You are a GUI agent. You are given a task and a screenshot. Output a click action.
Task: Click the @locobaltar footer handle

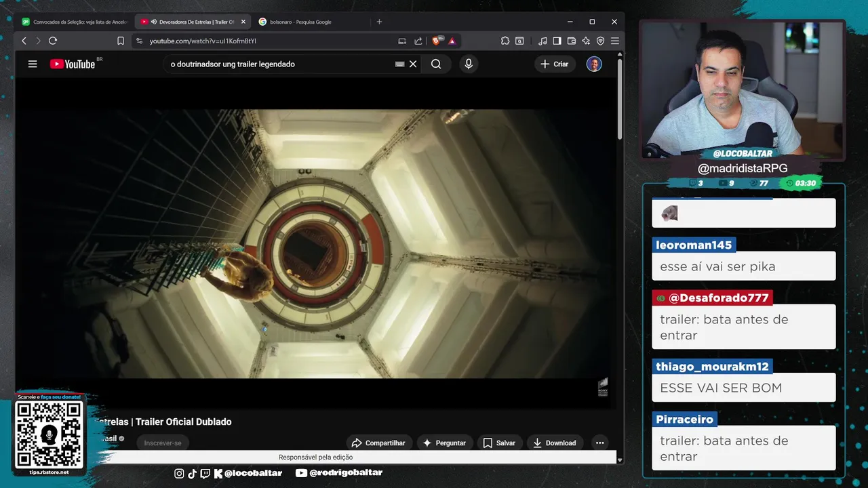253,473
